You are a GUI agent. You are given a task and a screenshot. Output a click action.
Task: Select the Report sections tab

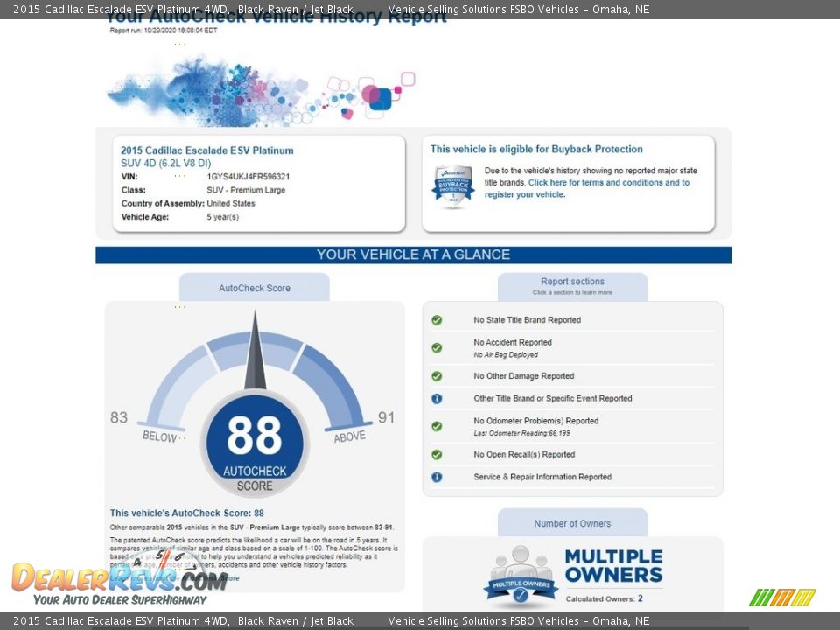click(572, 286)
